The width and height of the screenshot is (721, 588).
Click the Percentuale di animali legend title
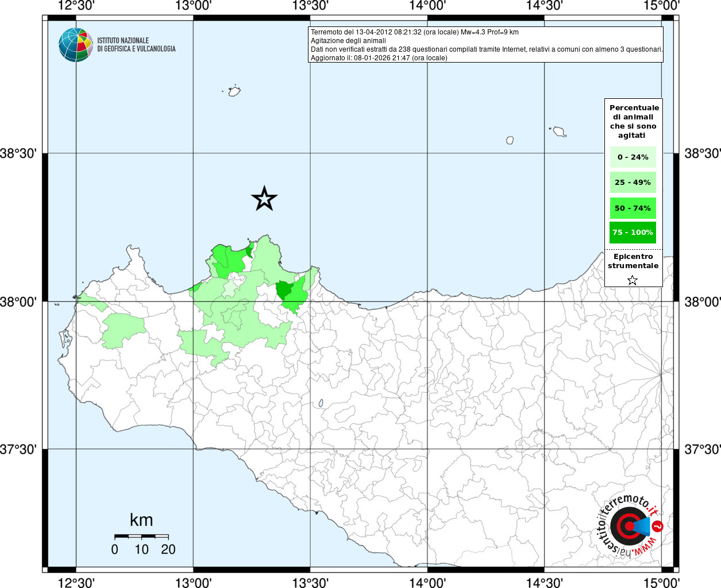pos(633,121)
